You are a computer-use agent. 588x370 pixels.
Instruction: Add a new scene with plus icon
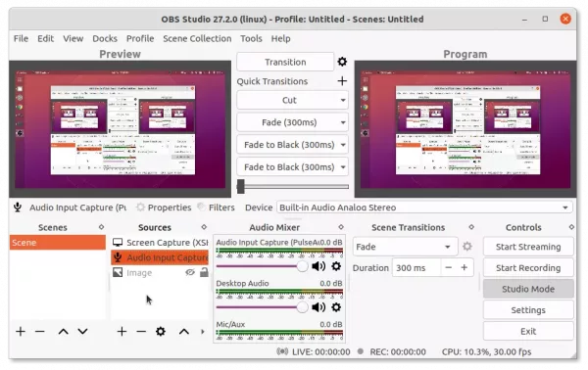click(21, 332)
